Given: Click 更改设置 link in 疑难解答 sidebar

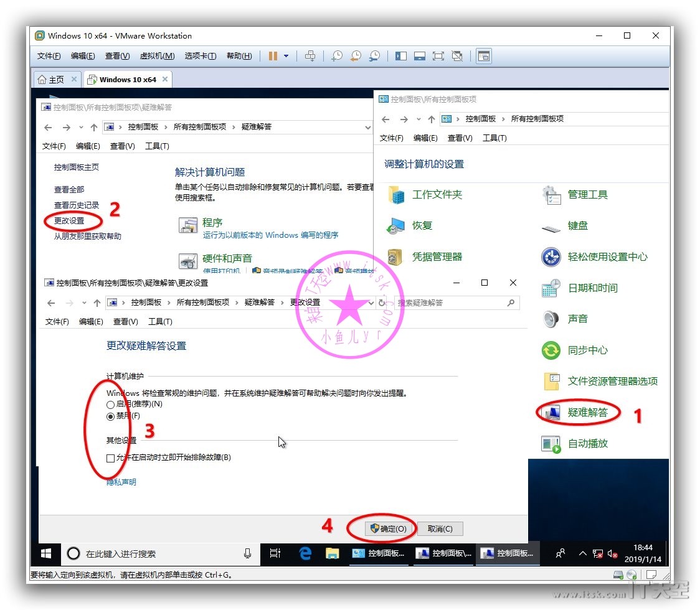Looking at the screenshot, I should 69,220.
